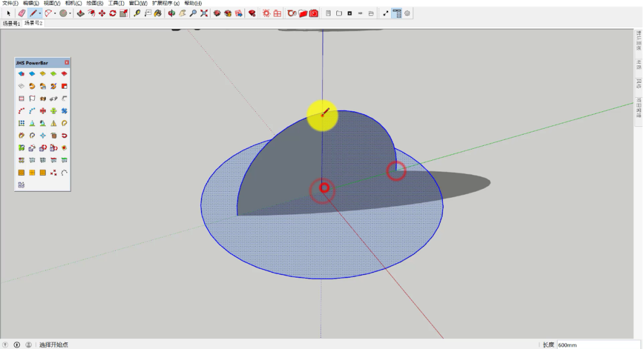Choose the Paint Bucket tool
The width and height of the screenshot is (644, 349).
158,14
